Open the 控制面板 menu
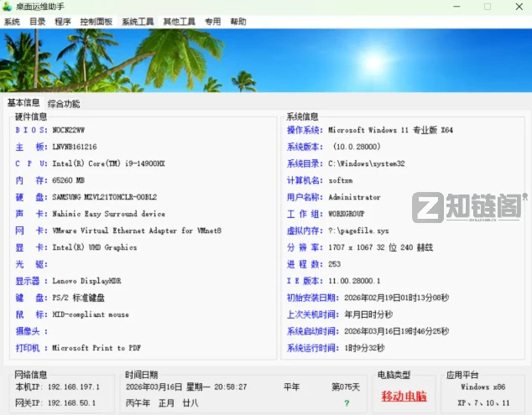The width and height of the screenshot is (532, 415). pyautogui.click(x=96, y=22)
